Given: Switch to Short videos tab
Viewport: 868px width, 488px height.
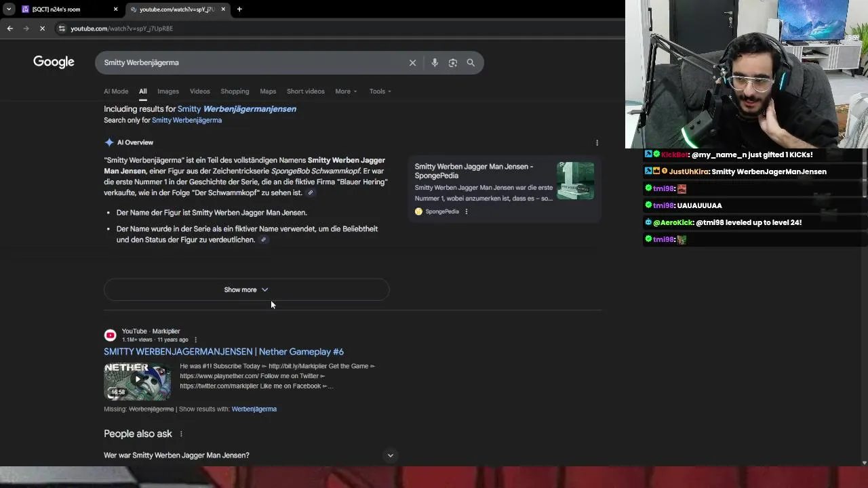Looking at the screenshot, I should pos(306,91).
